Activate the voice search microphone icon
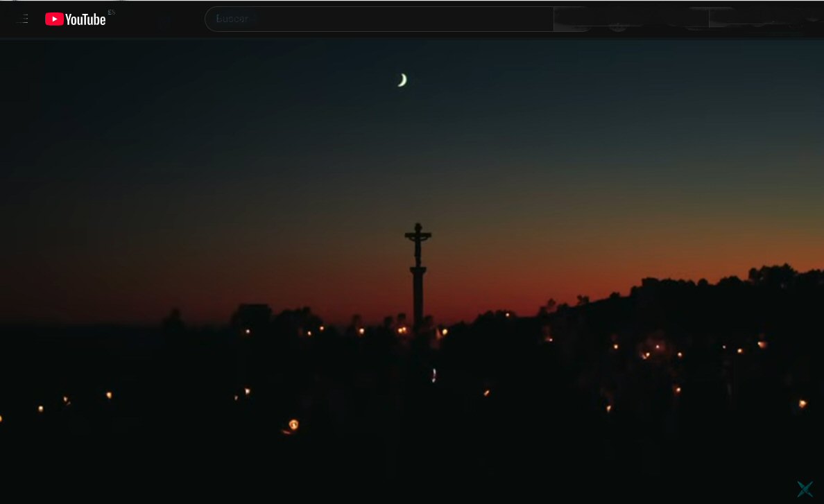The height and width of the screenshot is (504, 824). (x=617, y=20)
